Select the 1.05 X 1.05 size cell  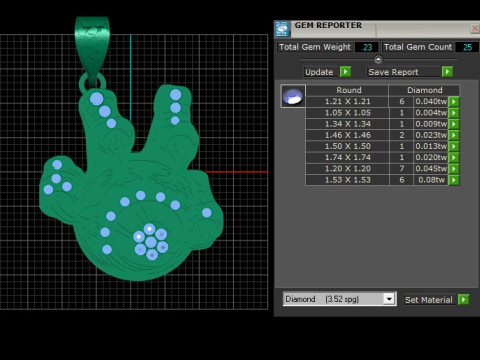click(x=347, y=113)
